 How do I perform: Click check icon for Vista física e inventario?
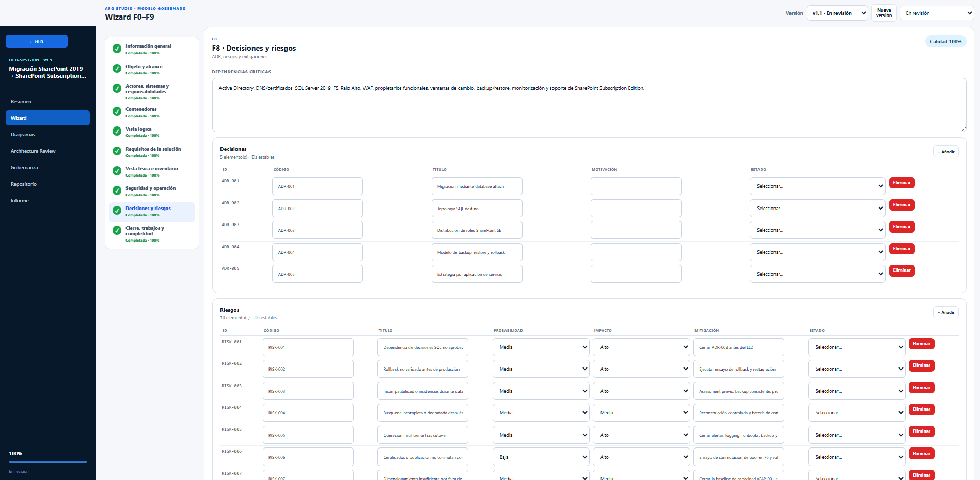tap(117, 171)
